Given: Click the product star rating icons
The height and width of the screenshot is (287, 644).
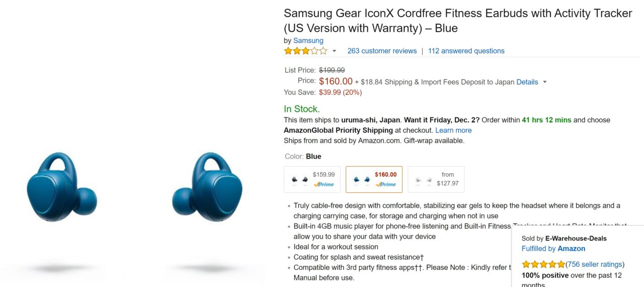Looking at the screenshot, I should [305, 51].
